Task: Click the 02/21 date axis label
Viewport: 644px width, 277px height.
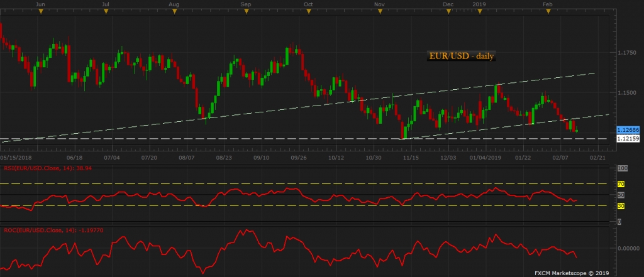Action: coord(597,157)
